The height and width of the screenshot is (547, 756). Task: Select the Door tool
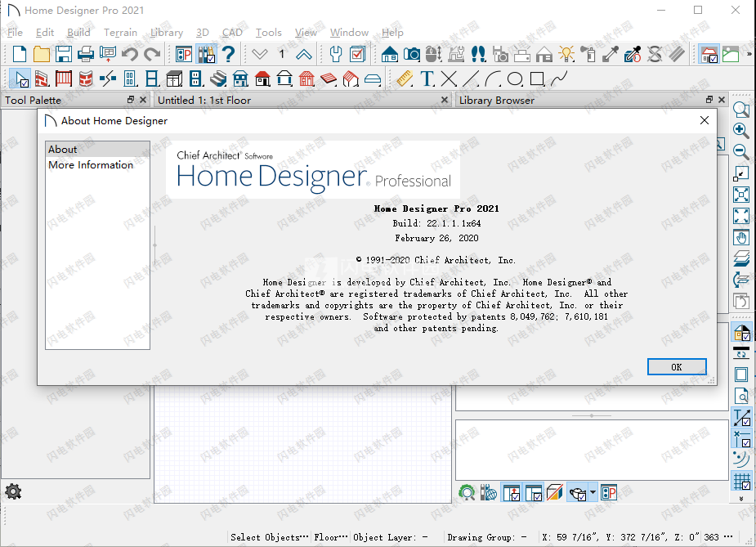pyautogui.click(x=130, y=78)
